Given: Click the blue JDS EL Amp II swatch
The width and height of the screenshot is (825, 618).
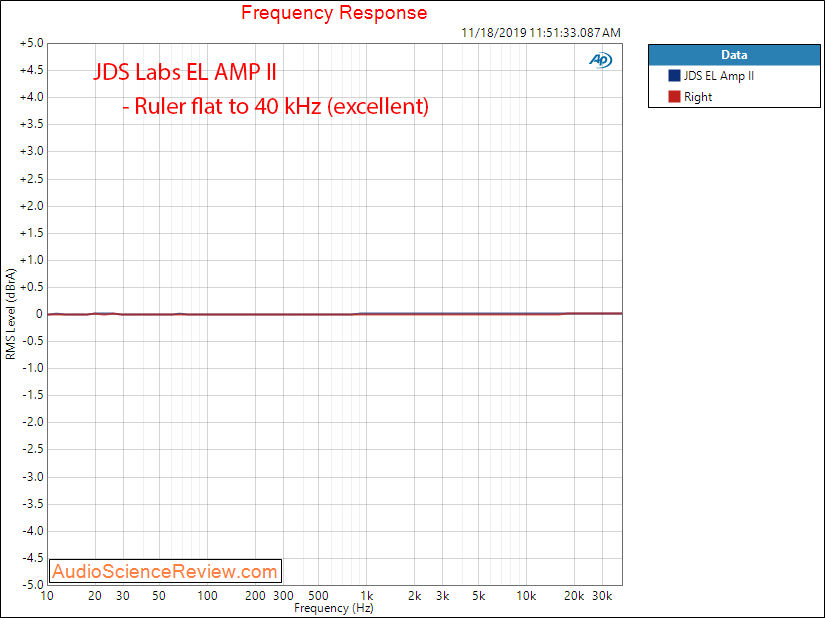Looking at the screenshot, I should 674,75.
